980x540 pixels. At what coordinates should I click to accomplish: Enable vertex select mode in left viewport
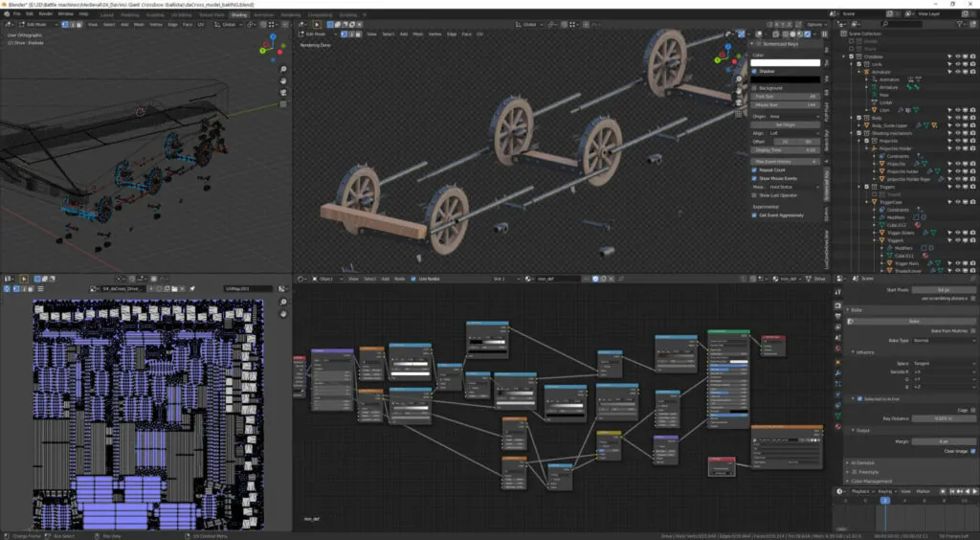tap(65, 24)
